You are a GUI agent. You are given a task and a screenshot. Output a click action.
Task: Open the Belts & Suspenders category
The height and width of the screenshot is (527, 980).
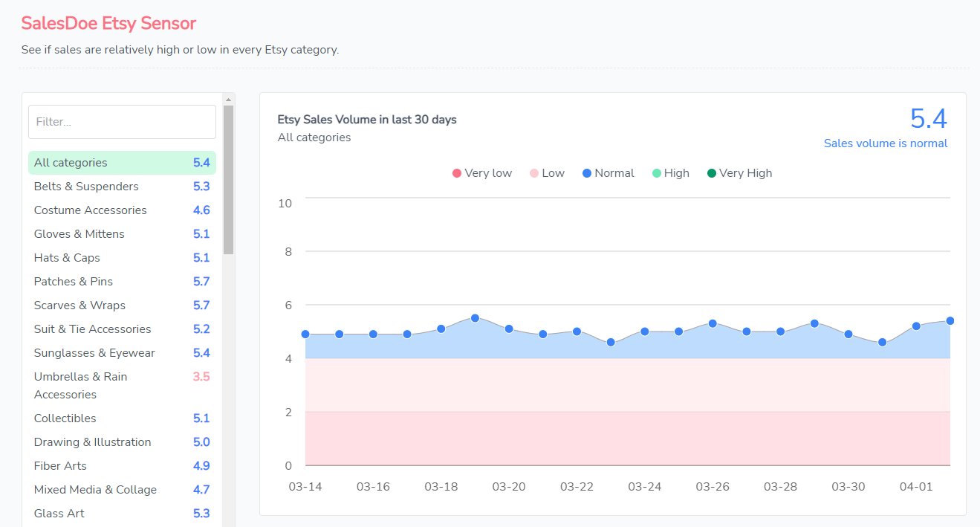(x=86, y=187)
